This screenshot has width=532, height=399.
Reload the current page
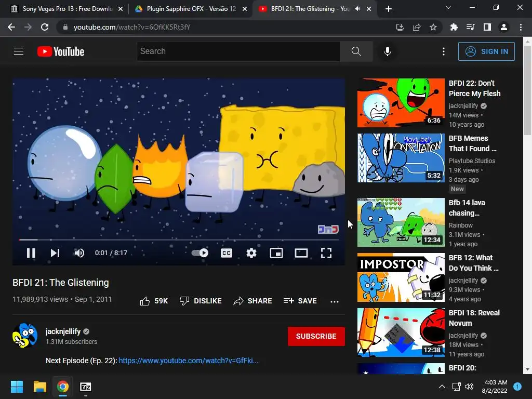45,27
